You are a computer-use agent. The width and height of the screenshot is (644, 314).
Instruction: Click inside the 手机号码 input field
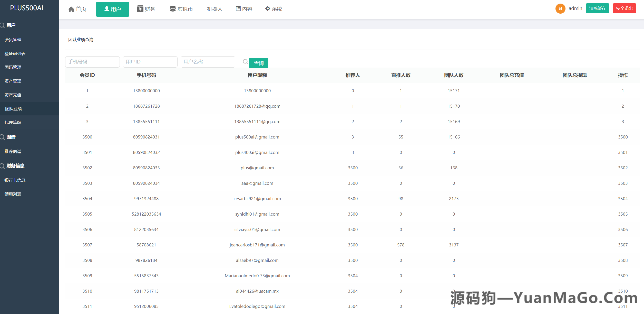92,62
